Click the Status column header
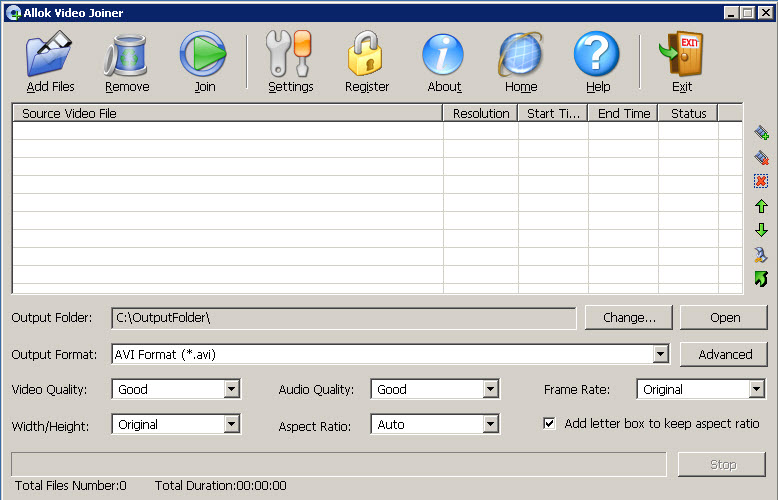The image size is (778, 500). pos(688,113)
